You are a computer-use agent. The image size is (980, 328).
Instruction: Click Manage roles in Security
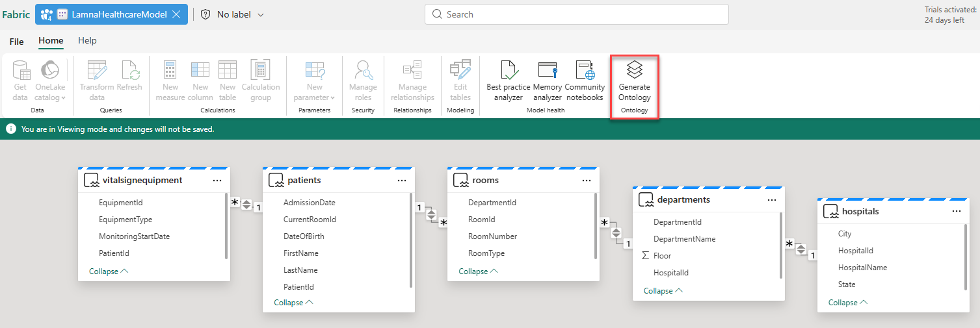(363, 81)
